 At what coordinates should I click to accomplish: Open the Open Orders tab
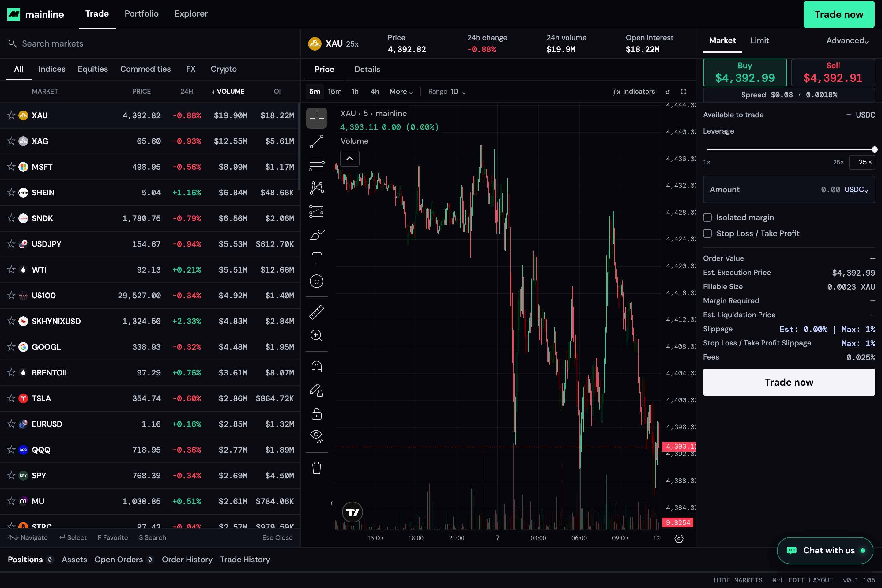(x=124, y=560)
